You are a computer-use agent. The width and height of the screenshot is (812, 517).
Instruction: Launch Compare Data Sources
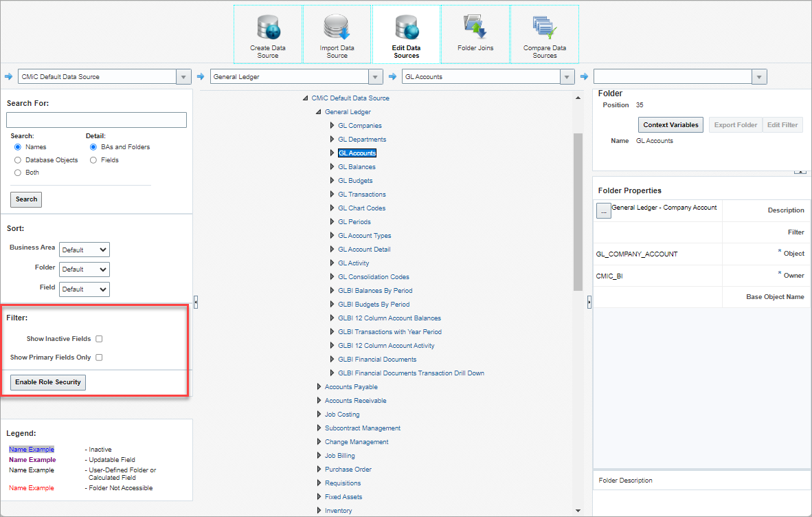tap(545, 34)
